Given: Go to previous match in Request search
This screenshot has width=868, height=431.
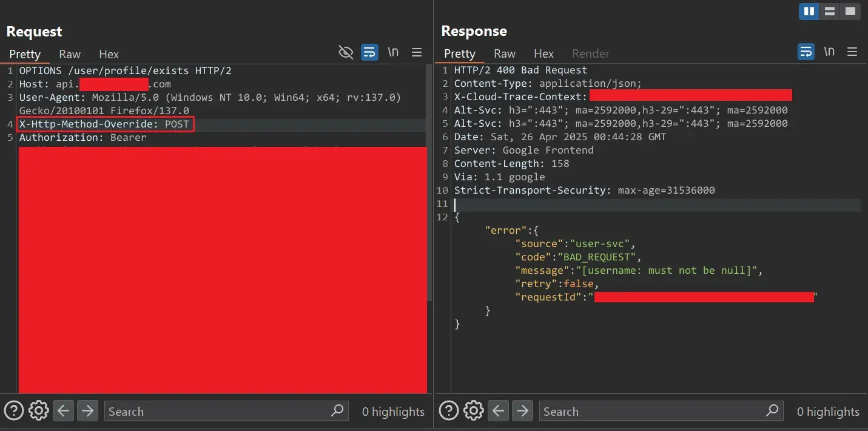Looking at the screenshot, I should 63,411.
